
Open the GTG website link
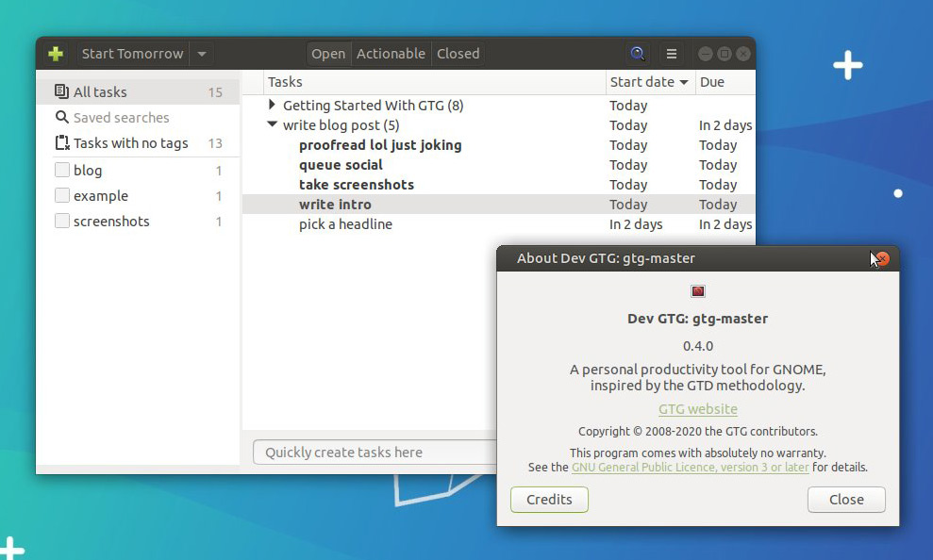coord(698,409)
